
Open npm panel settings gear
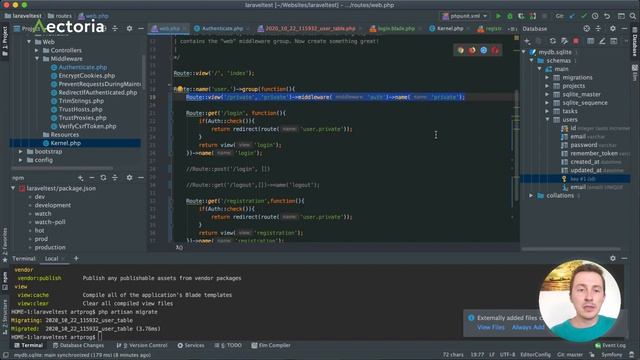click(x=129, y=178)
